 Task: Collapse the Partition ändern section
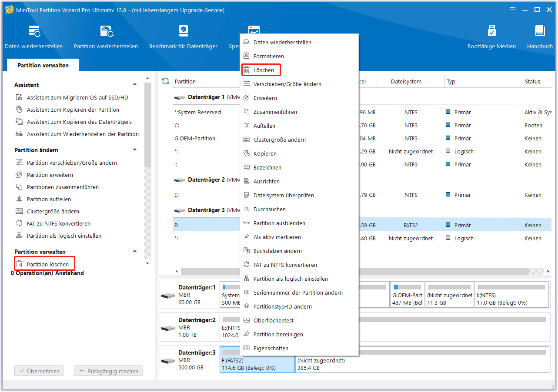pos(135,150)
